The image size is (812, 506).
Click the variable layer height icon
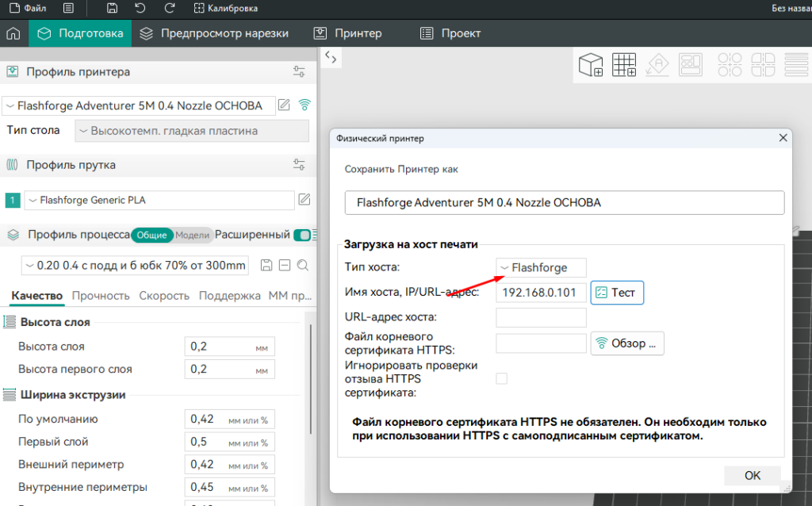[796, 65]
